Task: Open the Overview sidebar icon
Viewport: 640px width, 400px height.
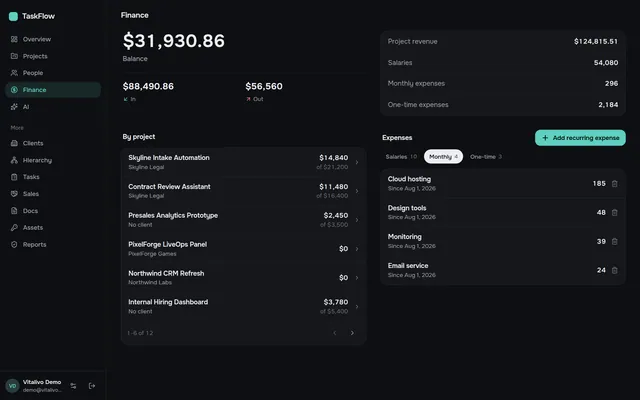Action: coord(14,39)
